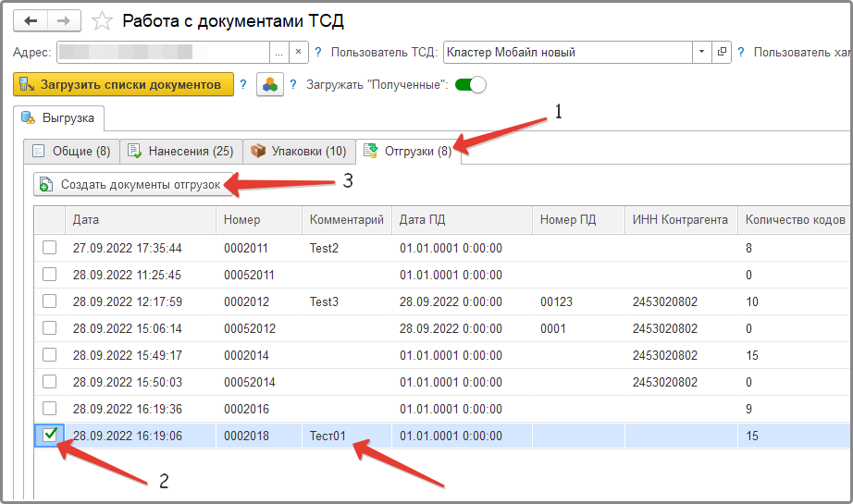Check the row with number 0002011

pyautogui.click(x=50, y=248)
